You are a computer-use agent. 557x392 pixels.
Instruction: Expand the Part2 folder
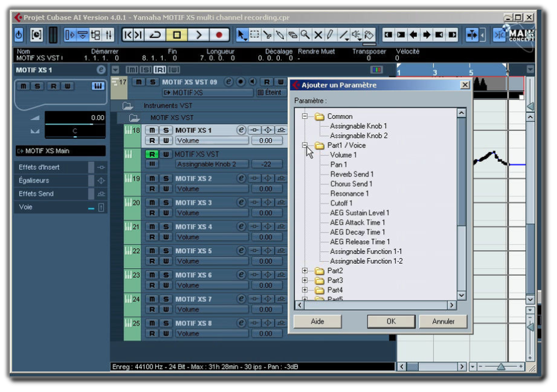click(305, 271)
